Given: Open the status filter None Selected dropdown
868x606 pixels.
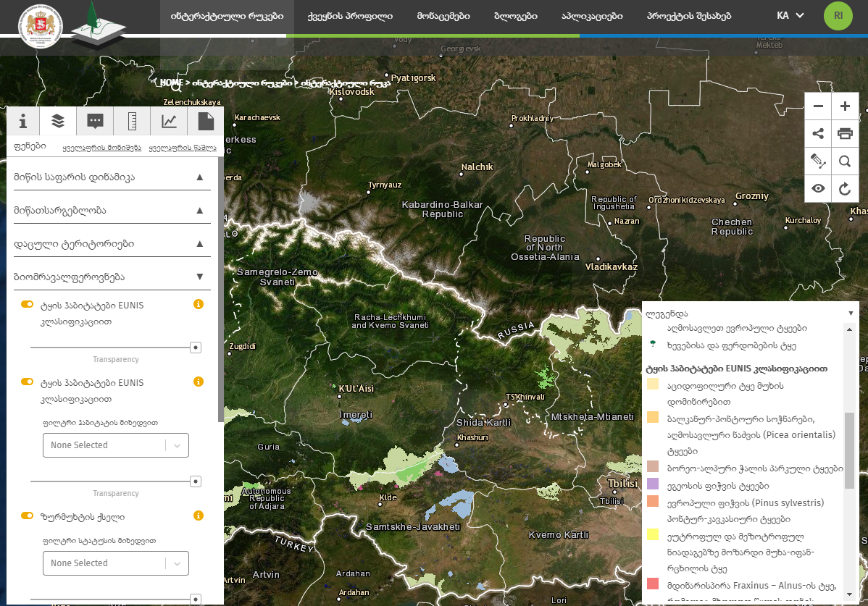Looking at the screenshot, I should [x=116, y=563].
